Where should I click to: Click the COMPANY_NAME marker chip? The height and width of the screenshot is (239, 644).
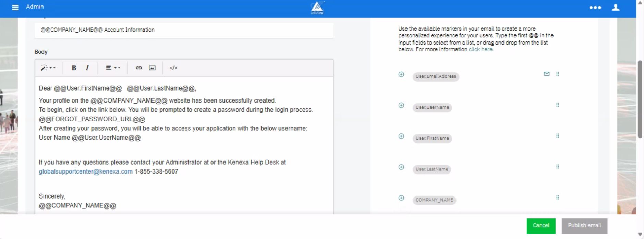[434, 200]
